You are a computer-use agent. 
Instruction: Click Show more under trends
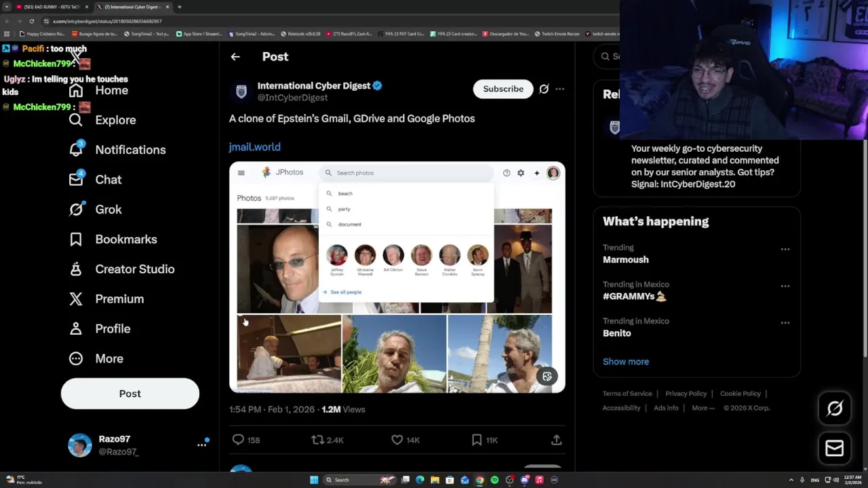click(x=626, y=362)
